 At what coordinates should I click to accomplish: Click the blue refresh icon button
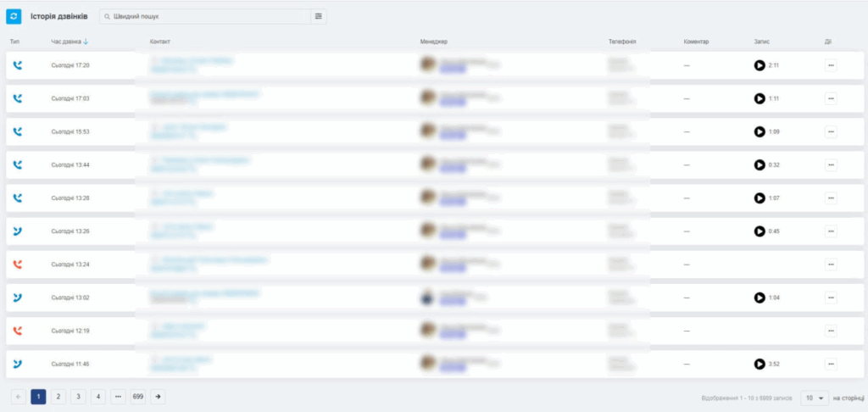tap(14, 16)
